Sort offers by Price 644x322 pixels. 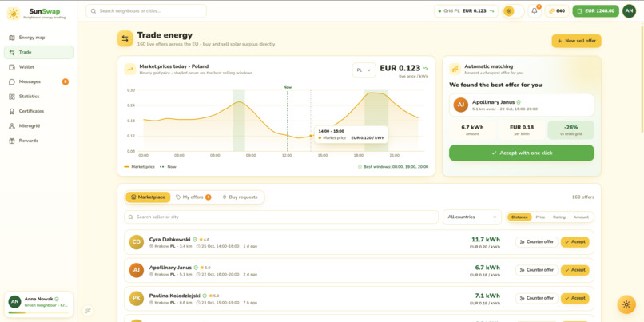(x=540, y=217)
